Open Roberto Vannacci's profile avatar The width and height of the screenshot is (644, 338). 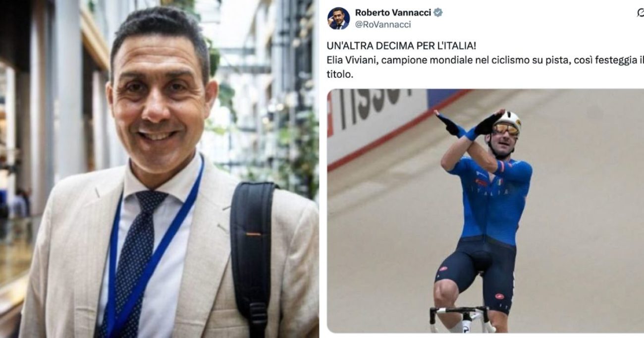click(x=338, y=18)
